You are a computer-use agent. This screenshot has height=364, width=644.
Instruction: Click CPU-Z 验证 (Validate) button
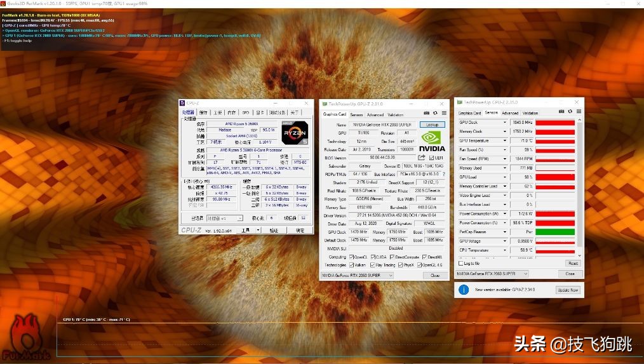274,231
